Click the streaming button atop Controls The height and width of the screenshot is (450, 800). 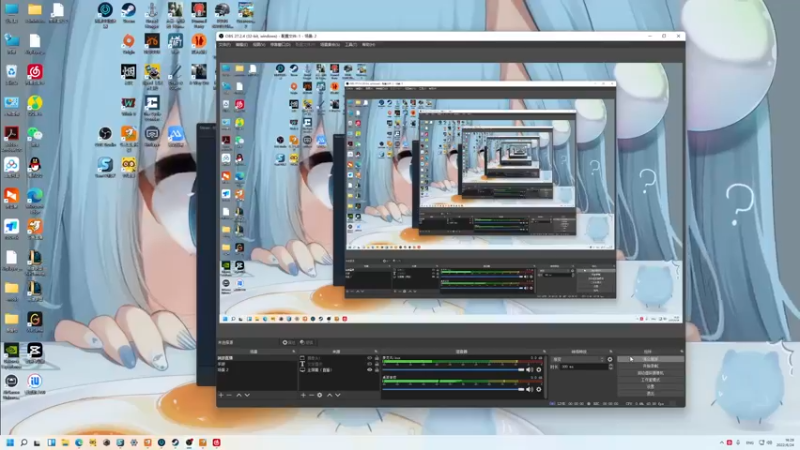651,359
